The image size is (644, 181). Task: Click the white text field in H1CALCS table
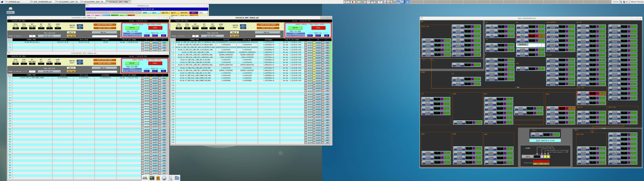[268, 36]
